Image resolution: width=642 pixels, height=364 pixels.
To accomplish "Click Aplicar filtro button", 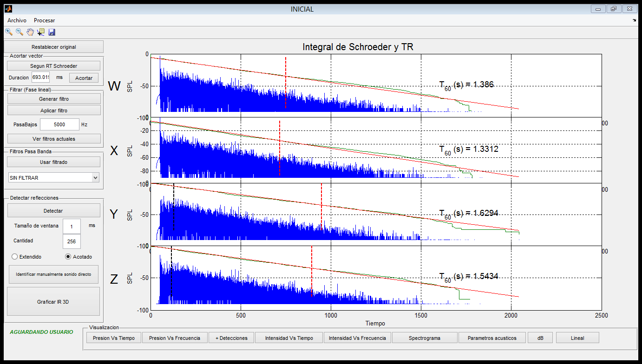I will click(54, 110).
